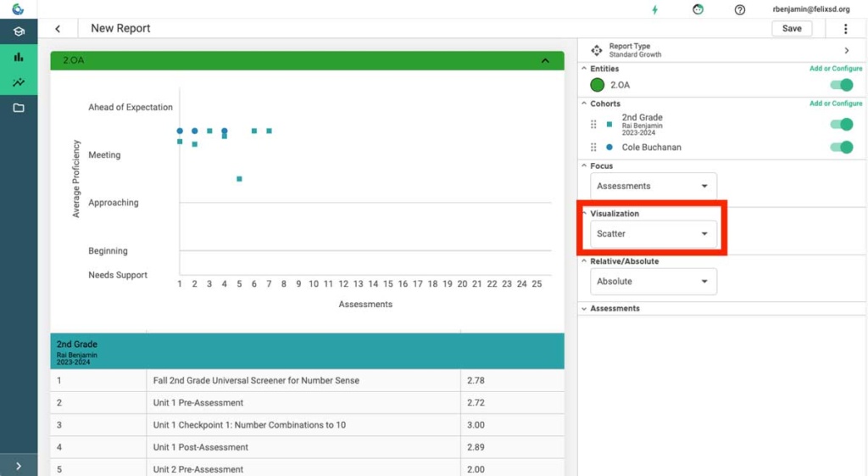868x476 pixels.
Task: Go back using the left arrow
Action: 58,29
